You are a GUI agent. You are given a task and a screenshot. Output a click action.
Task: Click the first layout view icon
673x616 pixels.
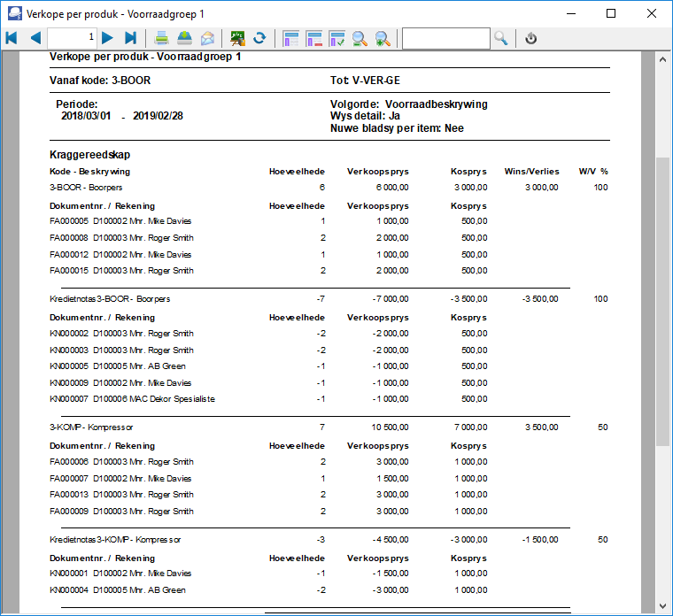click(290, 38)
